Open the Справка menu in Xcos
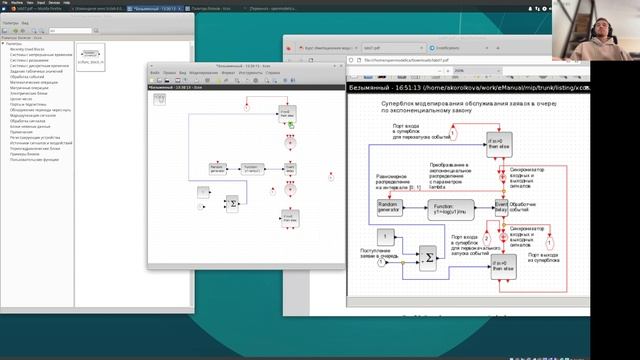 point(273,73)
